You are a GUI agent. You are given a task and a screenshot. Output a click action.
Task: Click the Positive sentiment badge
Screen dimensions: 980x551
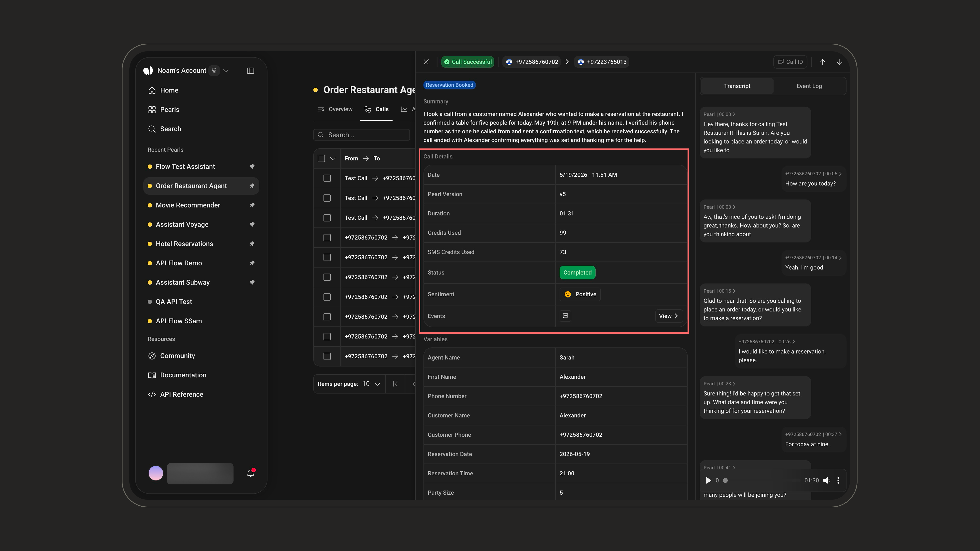580,294
